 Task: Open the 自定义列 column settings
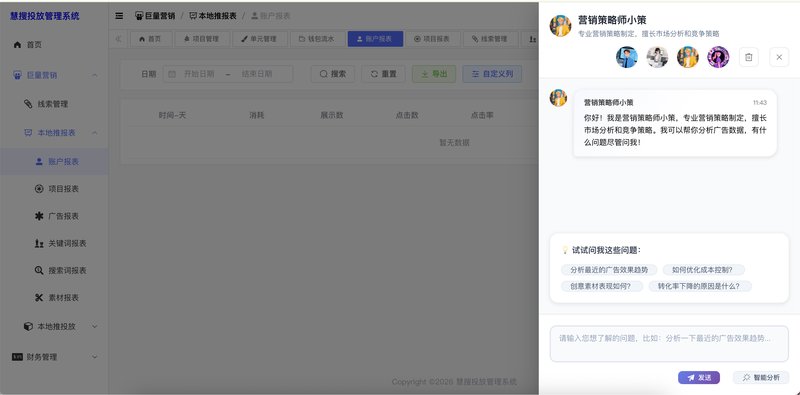[492, 74]
